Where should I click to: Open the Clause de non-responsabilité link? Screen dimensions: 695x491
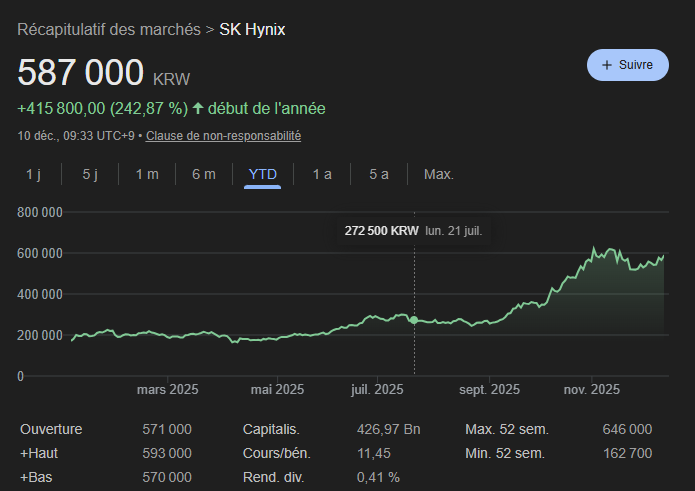(223, 135)
